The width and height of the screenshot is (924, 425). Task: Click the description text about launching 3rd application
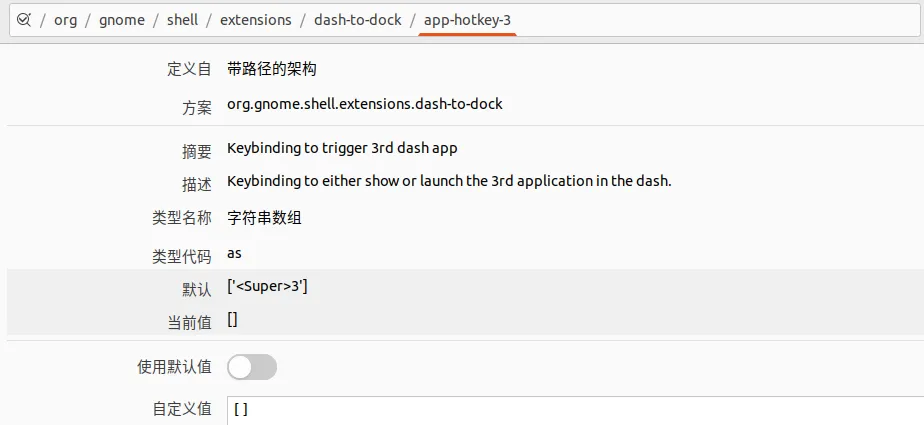pyautogui.click(x=449, y=181)
